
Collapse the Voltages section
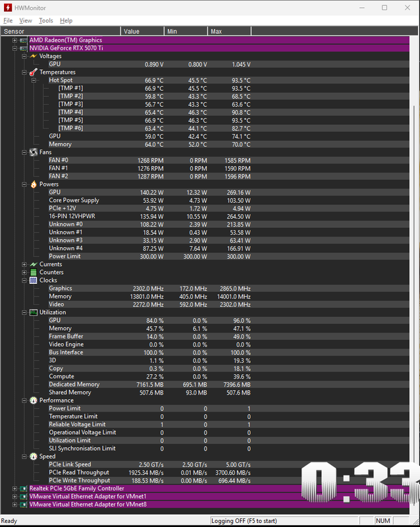[x=24, y=56]
